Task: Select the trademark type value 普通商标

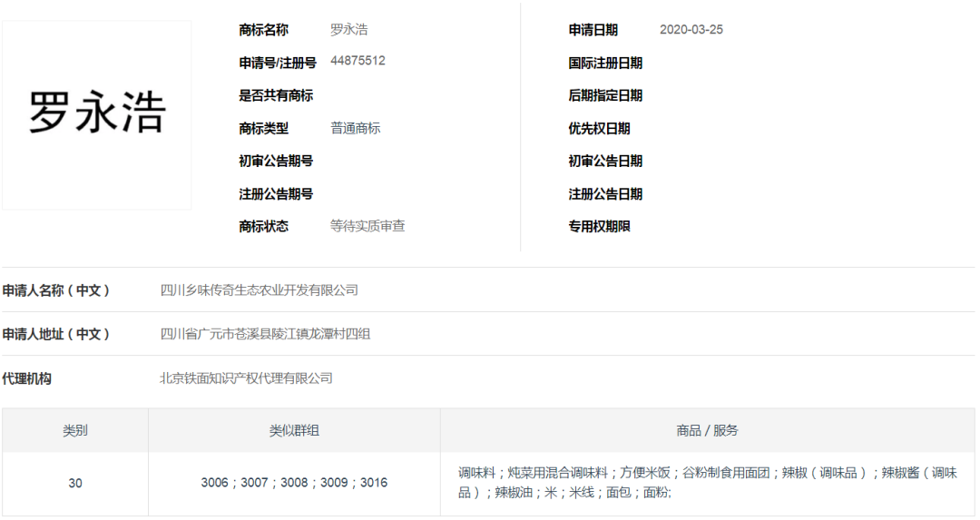Action: pyautogui.click(x=355, y=128)
